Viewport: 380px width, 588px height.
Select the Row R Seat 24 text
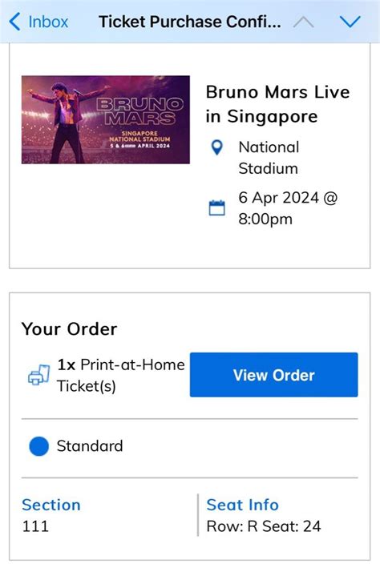click(x=264, y=526)
